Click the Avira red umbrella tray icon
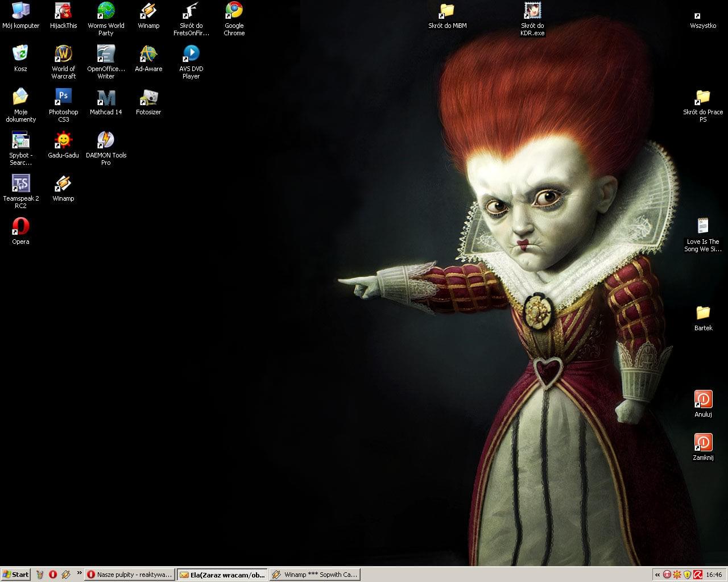 click(697, 575)
